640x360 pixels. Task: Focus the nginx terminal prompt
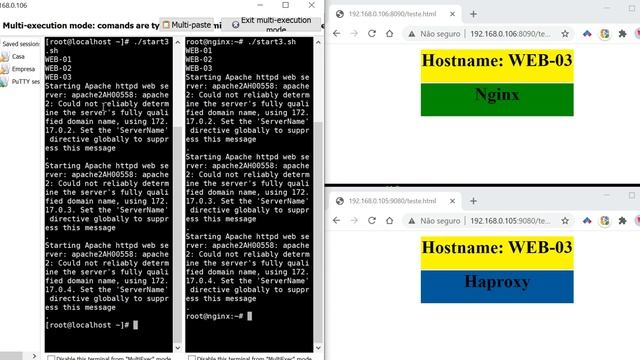pyautogui.click(x=219, y=316)
